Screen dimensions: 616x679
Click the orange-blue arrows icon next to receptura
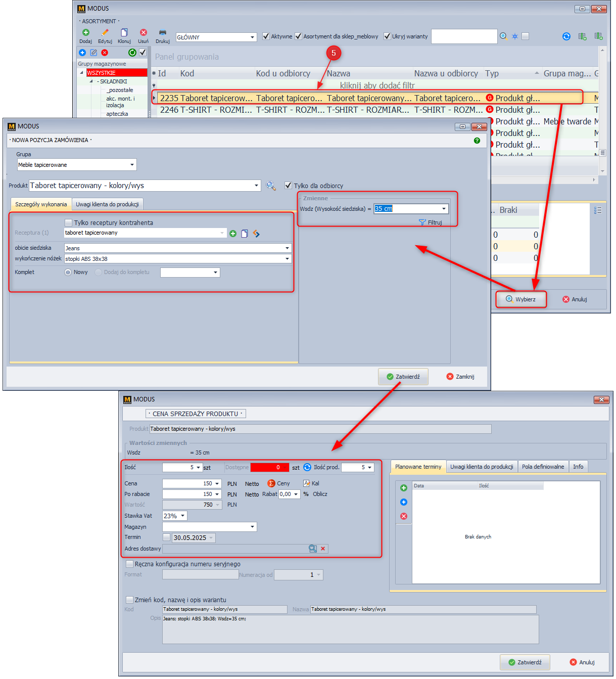coord(256,234)
